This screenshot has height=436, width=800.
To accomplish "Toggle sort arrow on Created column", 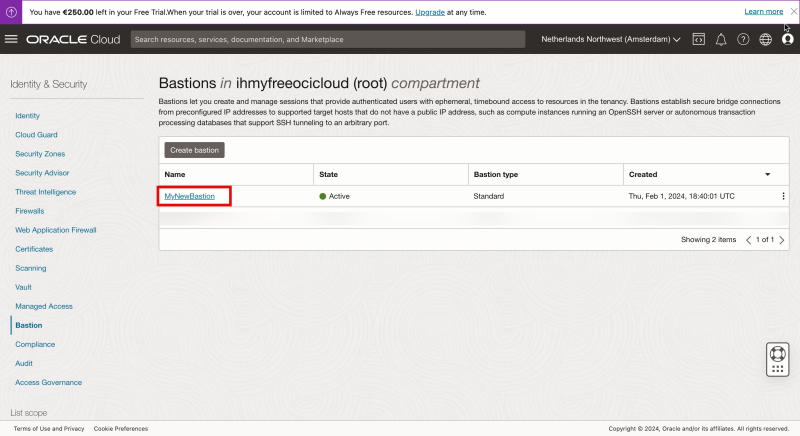I will (767, 175).
